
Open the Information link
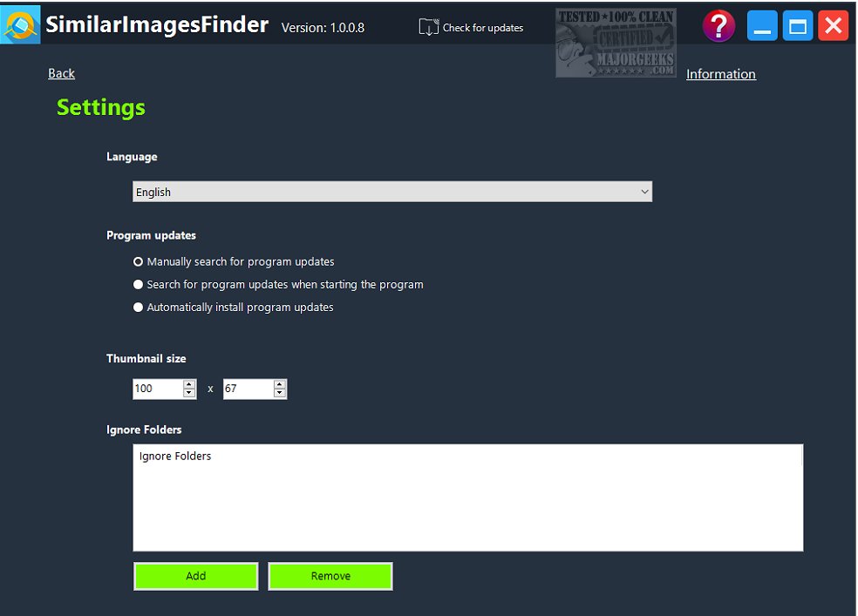click(720, 74)
